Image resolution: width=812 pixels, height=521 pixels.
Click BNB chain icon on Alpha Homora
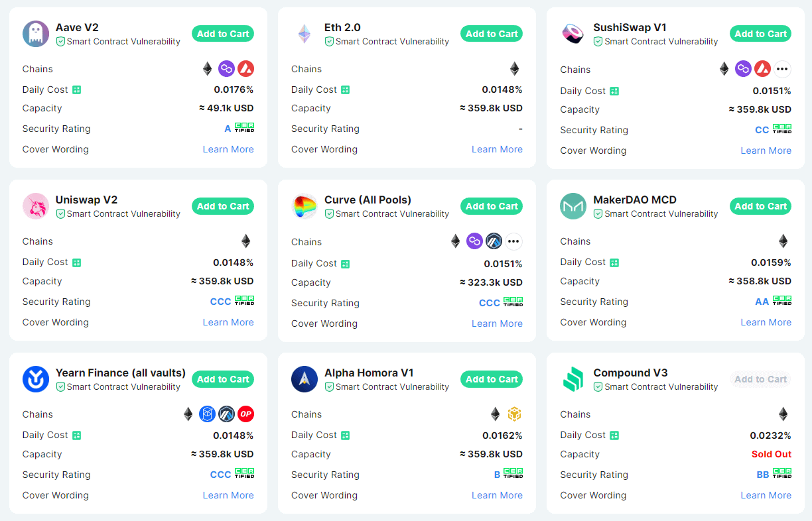click(x=514, y=414)
